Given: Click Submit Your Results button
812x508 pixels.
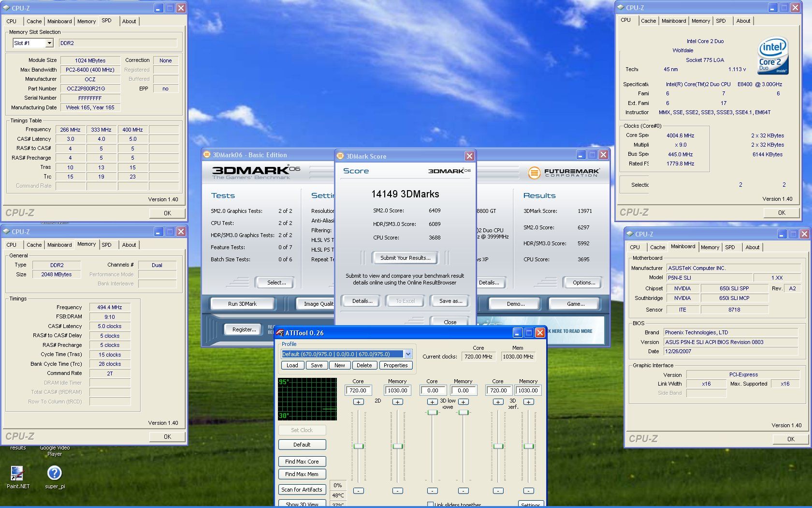Looking at the screenshot, I should [405, 258].
